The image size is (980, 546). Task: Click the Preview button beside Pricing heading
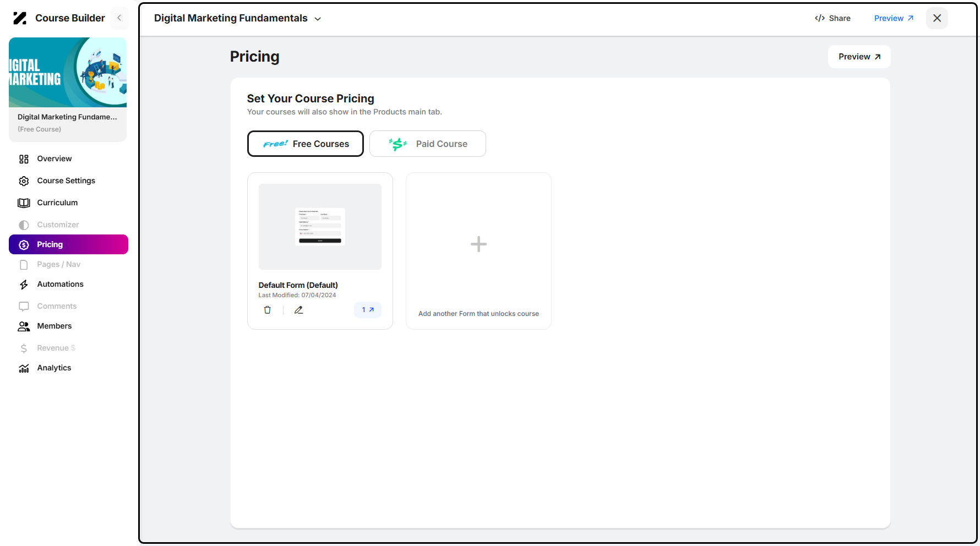pyautogui.click(x=859, y=57)
